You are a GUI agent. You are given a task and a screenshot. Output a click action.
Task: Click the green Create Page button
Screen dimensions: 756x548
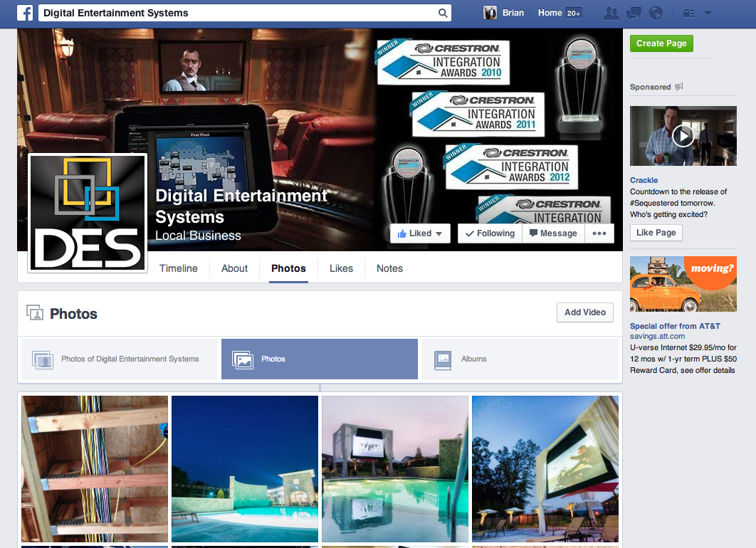point(661,43)
